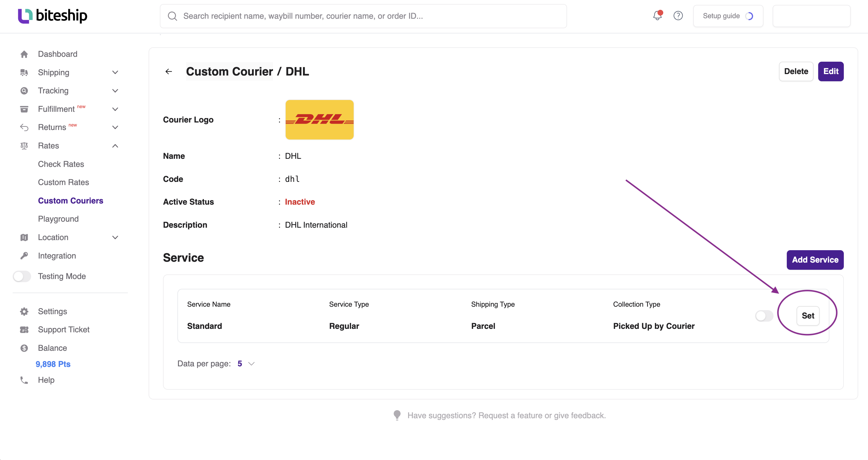Select Custom Couriers submenu item

click(71, 201)
